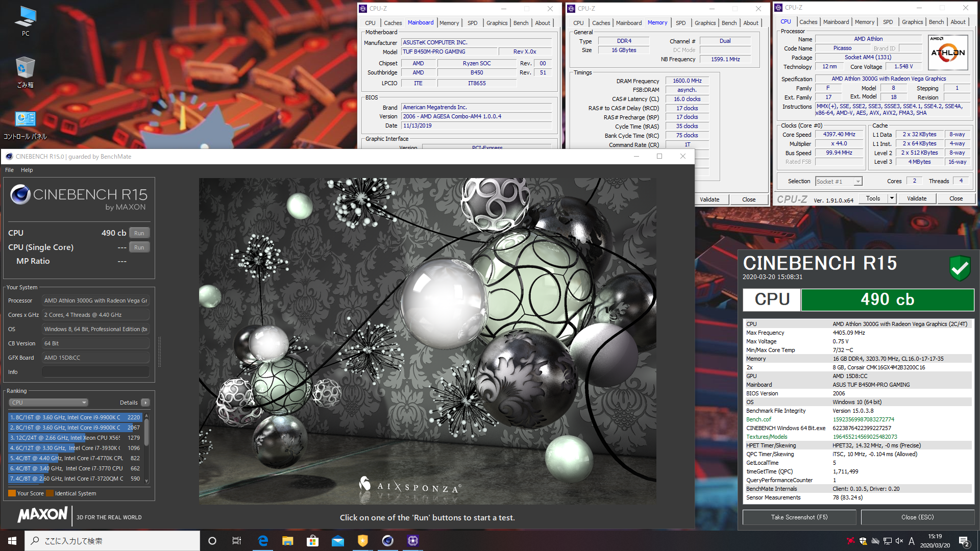Image resolution: width=980 pixels, height=551 pixels.
Task: Open Task View on the taskbar
Action: (x=237, y=541)
